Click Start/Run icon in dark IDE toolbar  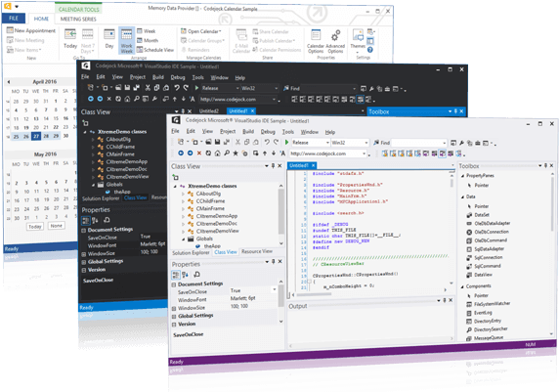pyautogui.click(x=196, y=88)
